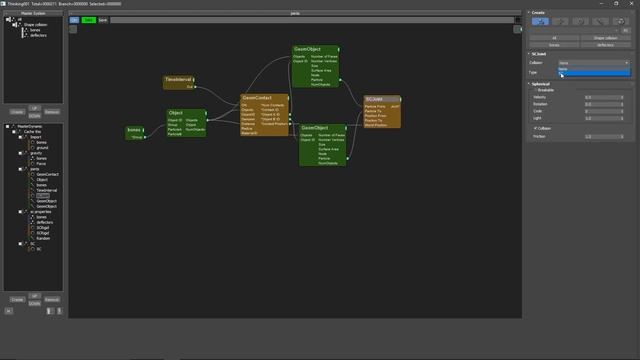Select the green bones group node
Screen dimensions: 640x360
[x=135, y=133]
